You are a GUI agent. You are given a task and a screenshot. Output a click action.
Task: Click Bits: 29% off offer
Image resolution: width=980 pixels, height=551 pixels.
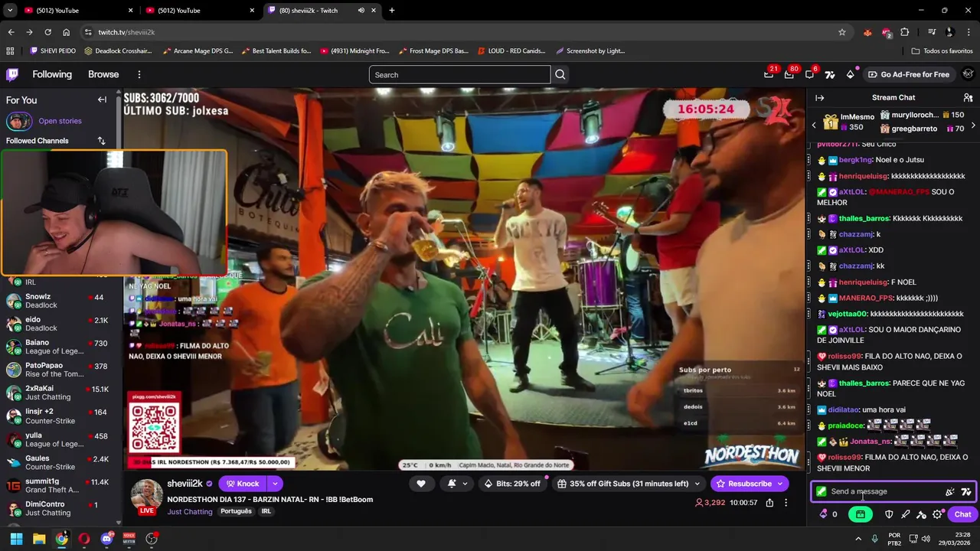click(512, 484)
